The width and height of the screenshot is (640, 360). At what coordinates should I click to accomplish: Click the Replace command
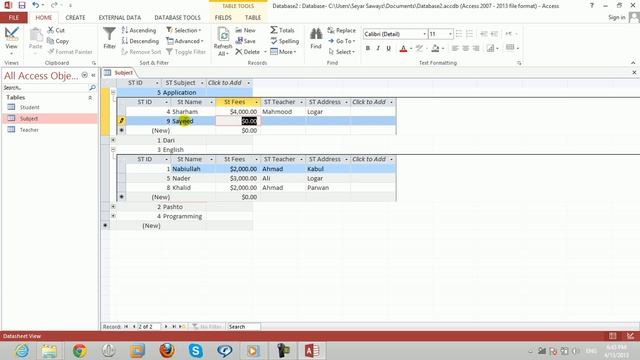[x=342, y=30]
